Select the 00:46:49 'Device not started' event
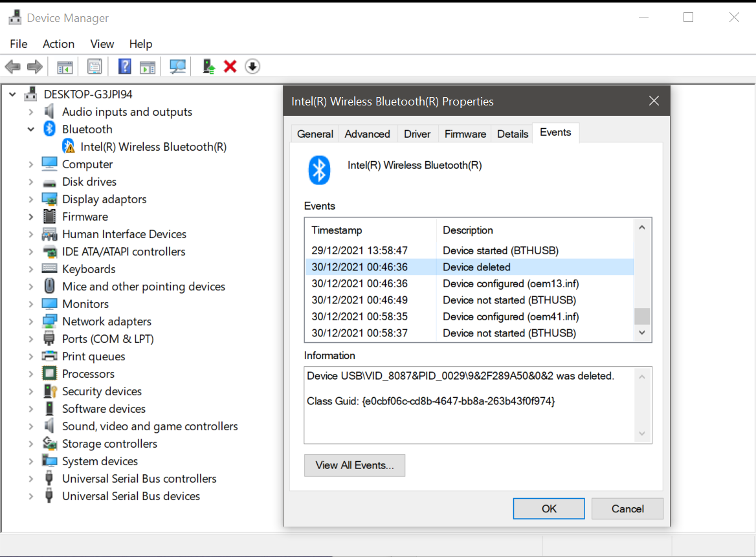Screen dimensions: 756x557 tap(470, 300)
